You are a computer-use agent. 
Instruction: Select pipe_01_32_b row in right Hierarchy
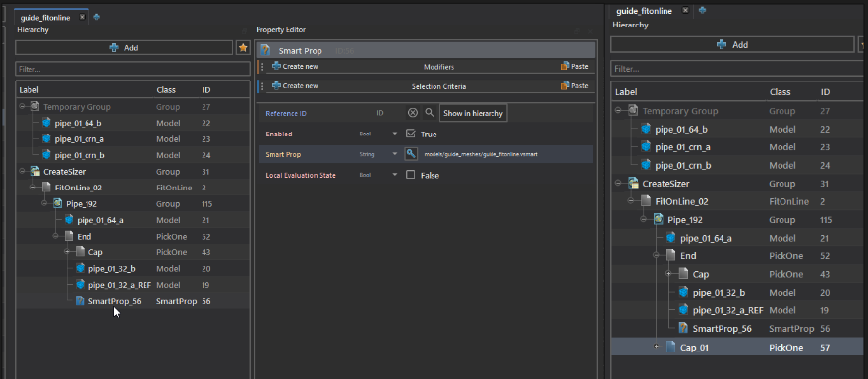738,293
